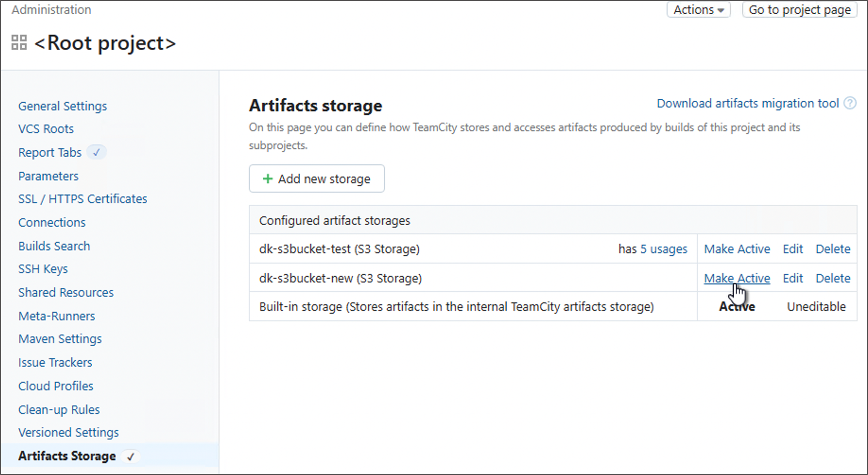Expand the Actions dropdown in the header
Viewport: 868px width, 475px height.
coord(698,9)
